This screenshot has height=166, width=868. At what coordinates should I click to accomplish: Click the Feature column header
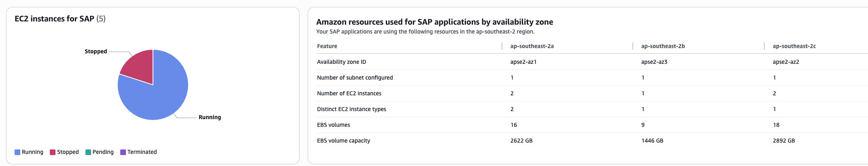[x=327, y=46]
